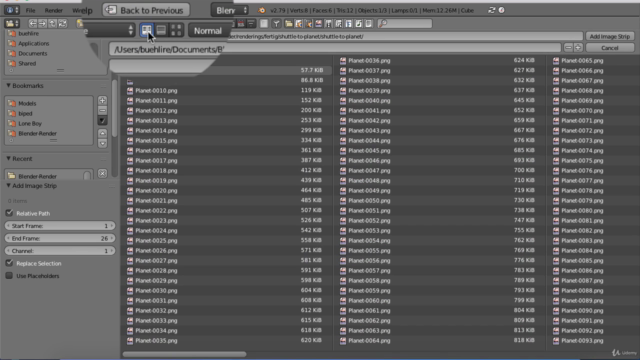Add current folder to bookmarks
Screen dimensions: 640x360
102,100
